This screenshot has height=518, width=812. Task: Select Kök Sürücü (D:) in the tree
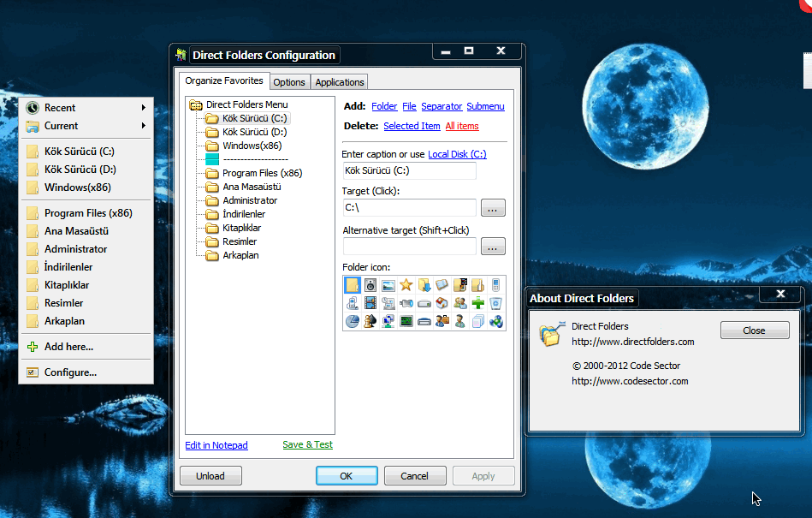(x=254, y=132)
